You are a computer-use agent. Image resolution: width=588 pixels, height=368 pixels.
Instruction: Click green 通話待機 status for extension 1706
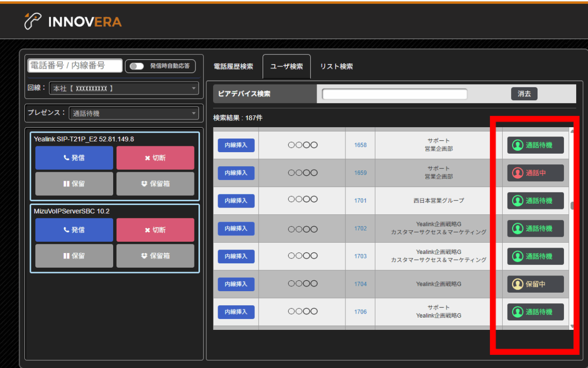tap(536, 312)
